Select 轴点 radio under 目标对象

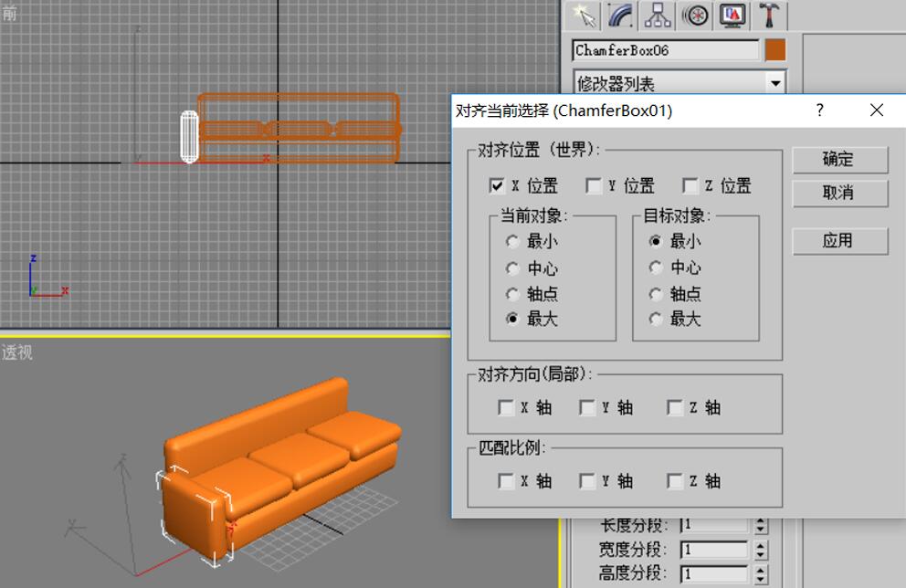[656, 293]
